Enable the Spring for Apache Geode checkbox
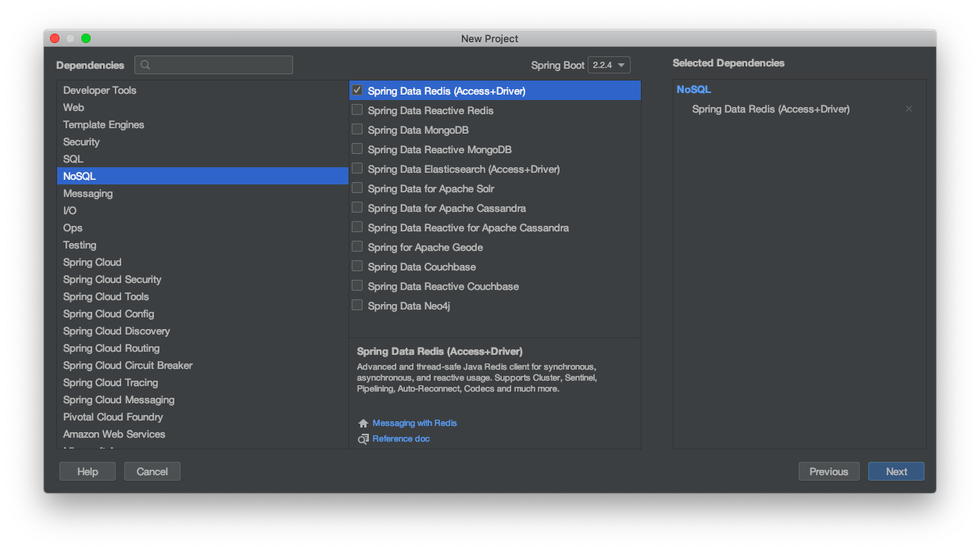Viewport: 980px width, 551px height. (x=357, y=247)
